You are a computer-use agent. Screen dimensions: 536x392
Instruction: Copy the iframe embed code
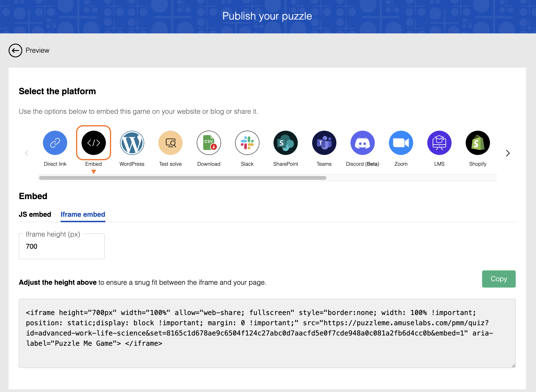[499, 279]
